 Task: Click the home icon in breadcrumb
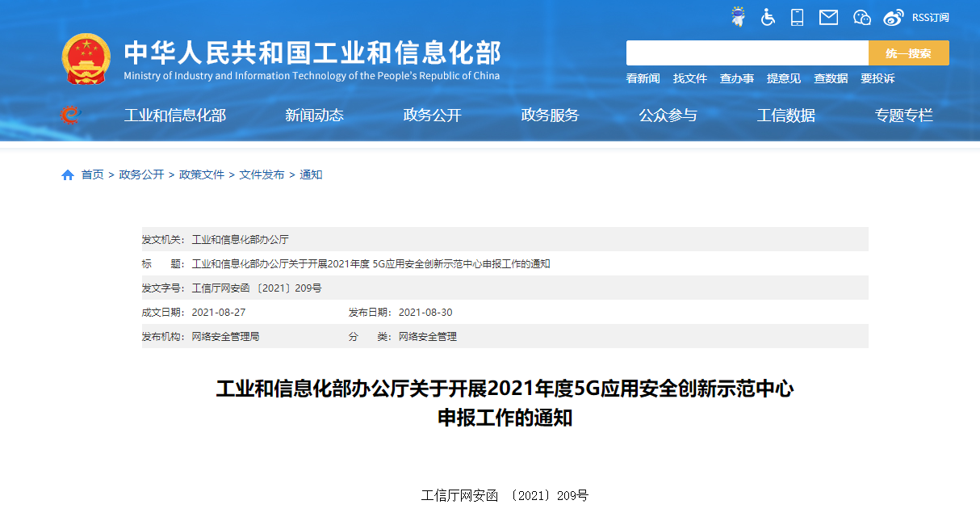(x=68, y=175)
